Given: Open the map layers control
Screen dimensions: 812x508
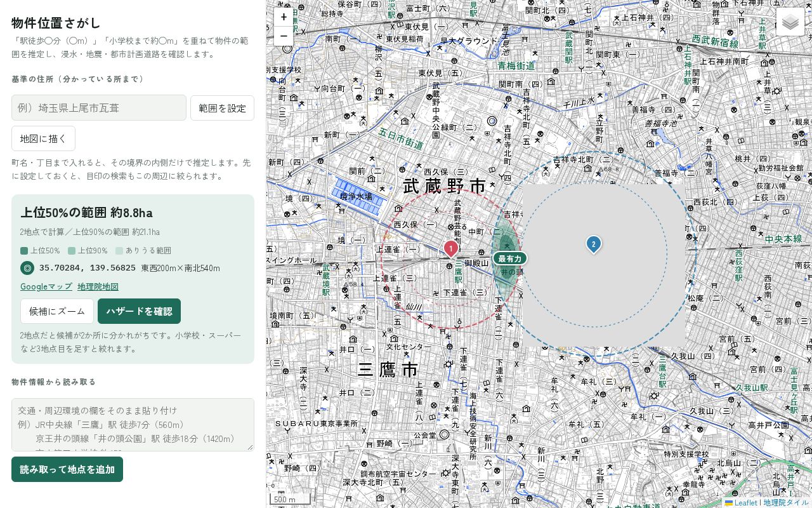Looking at the screenshot, I should pyautogui.click(x=790, y=22).
